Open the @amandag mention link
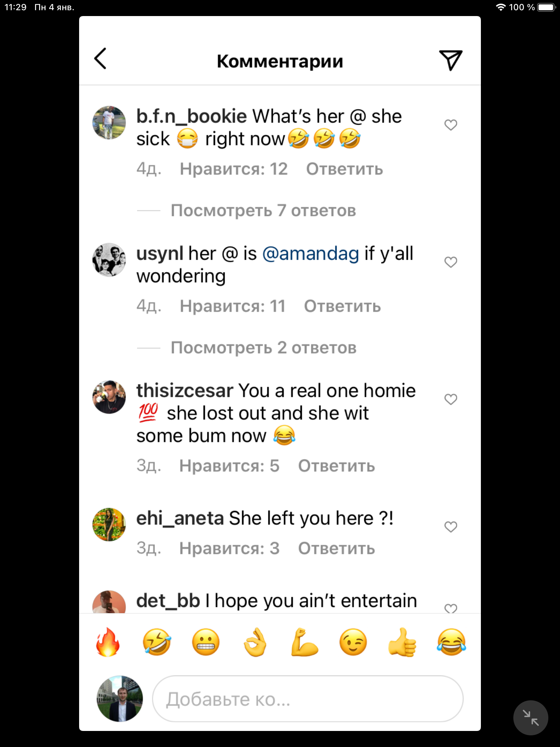 (x=311, y=253)
